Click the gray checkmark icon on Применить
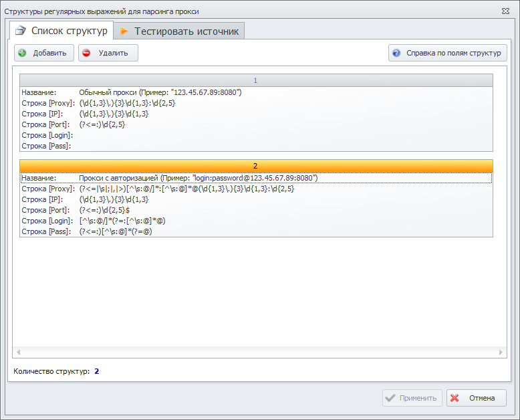The width and height of the screenshot is (520, 420). 390,398
